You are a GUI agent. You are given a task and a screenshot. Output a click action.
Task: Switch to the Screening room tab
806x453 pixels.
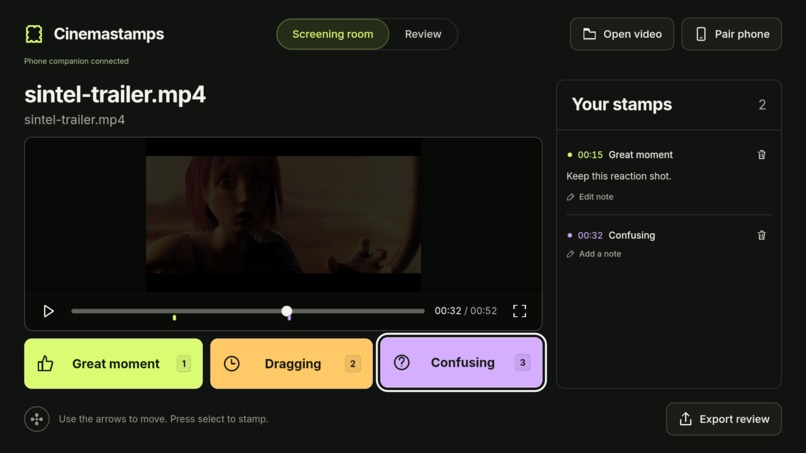pyautogui.click(x=333, y=34)
